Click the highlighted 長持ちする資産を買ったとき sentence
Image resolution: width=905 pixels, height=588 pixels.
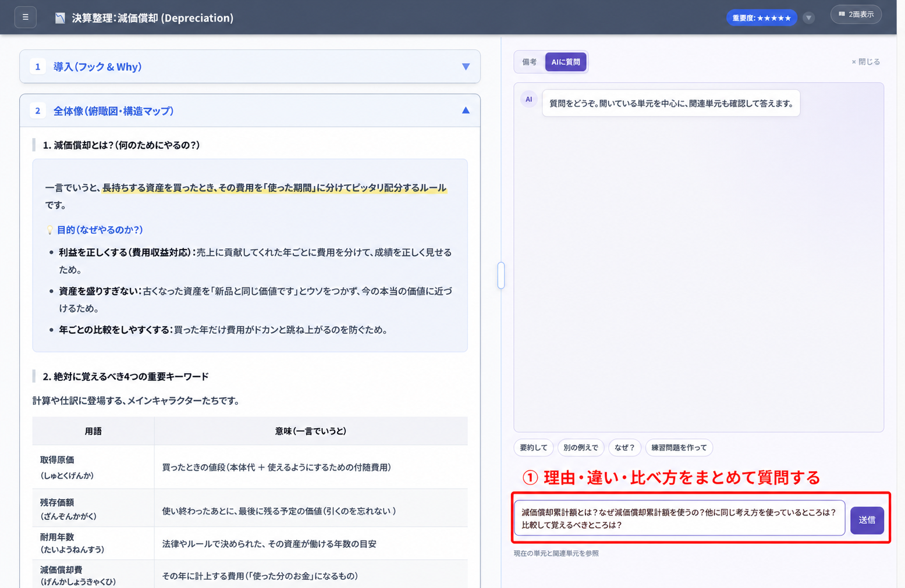pos(274,188)
